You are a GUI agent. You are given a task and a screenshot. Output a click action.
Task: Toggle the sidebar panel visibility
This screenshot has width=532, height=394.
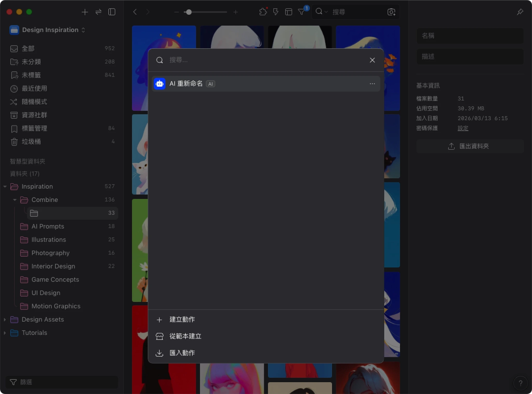[x=112, y=12]
